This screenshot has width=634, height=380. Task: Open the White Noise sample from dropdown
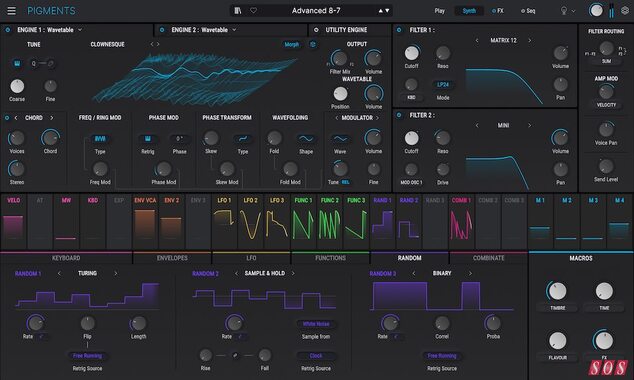coord(316,324)
